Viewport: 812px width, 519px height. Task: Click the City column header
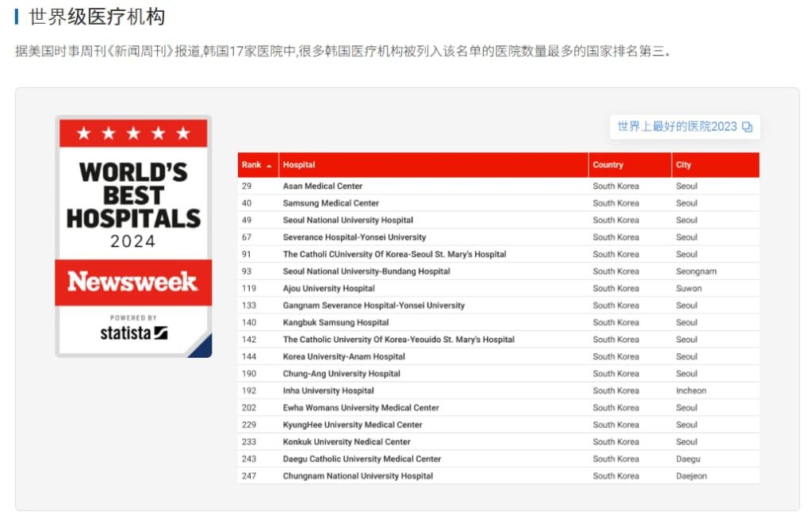[683, 165]
